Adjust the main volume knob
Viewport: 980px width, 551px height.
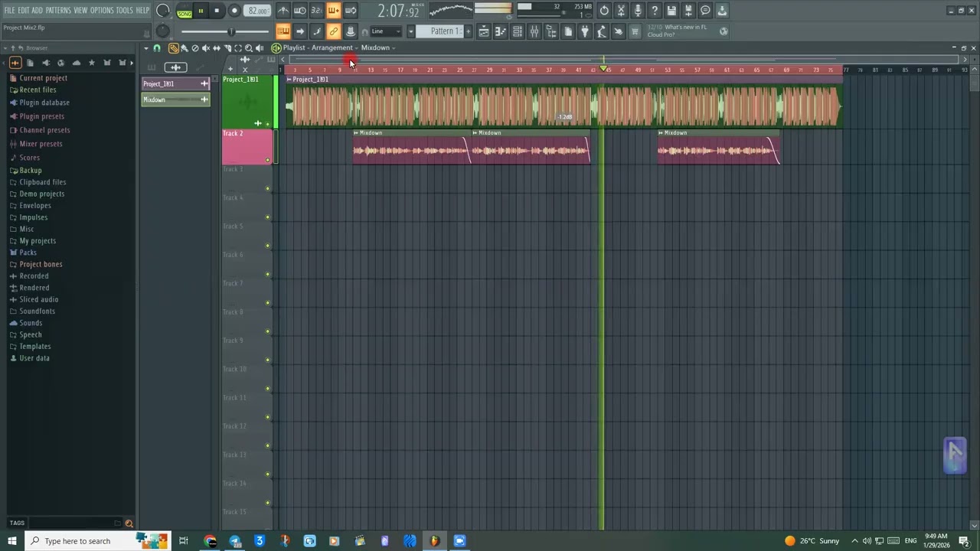[x=163, y=11]
